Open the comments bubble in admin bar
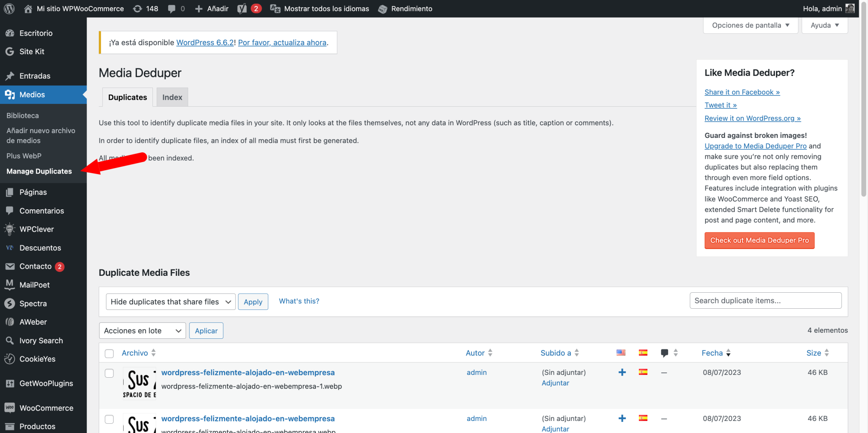 [x=172, y=9]
